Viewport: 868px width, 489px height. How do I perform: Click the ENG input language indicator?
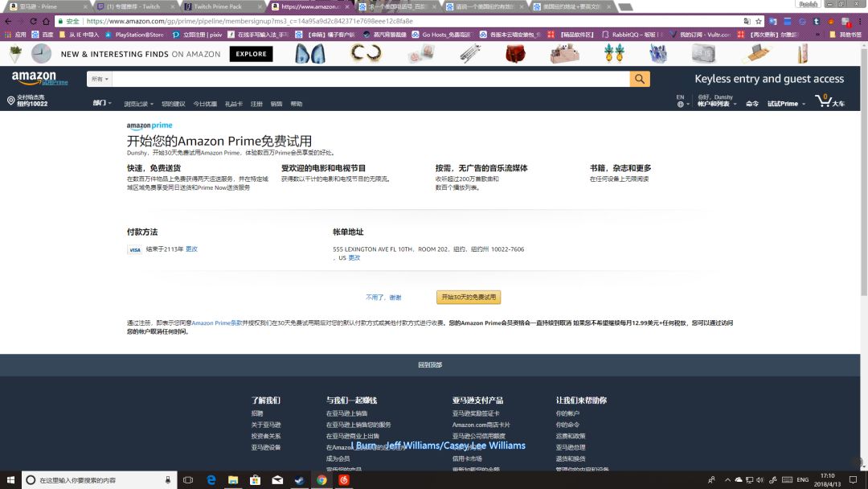pyautogui.click(x=803, y=479)
